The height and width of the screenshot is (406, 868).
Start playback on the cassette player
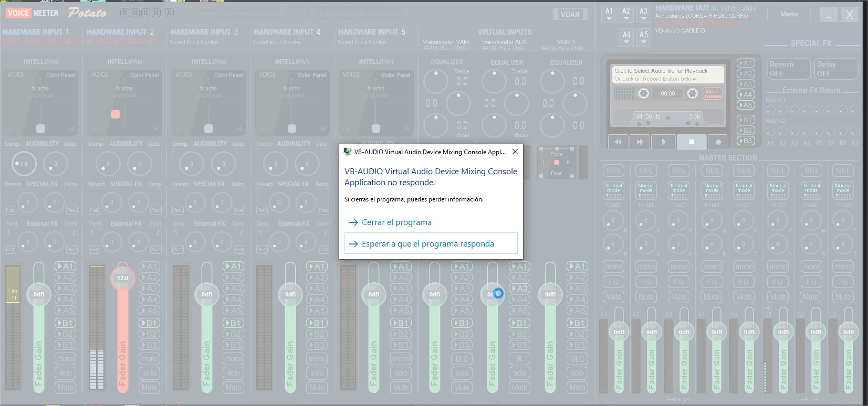click(664, 142)
